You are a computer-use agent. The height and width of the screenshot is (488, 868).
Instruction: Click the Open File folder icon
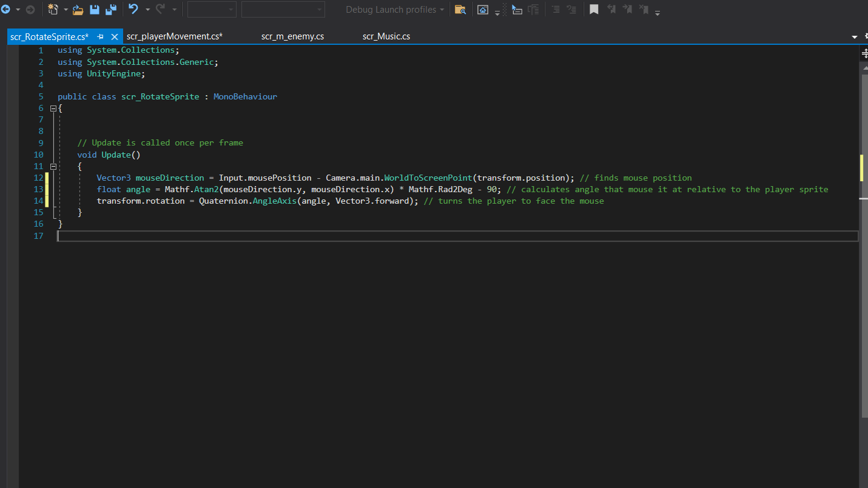[x=78, y=10]
